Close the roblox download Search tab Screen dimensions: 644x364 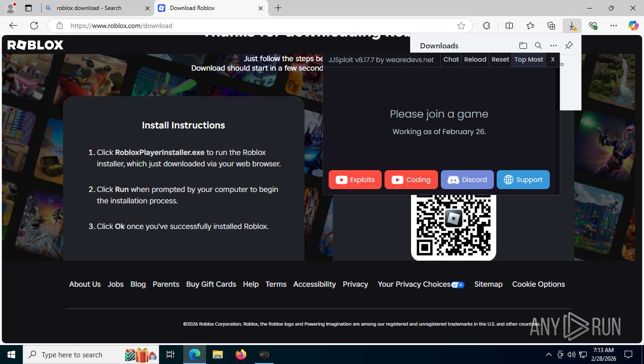(x=147, y=8)
